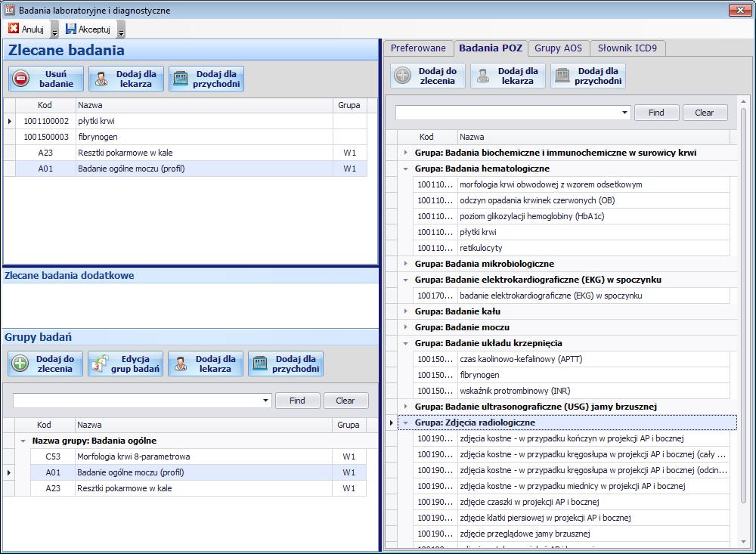Viewport: 756px width, 554px height.
Task: Open the search dropdown in Grupy badań
Action: 265,401
